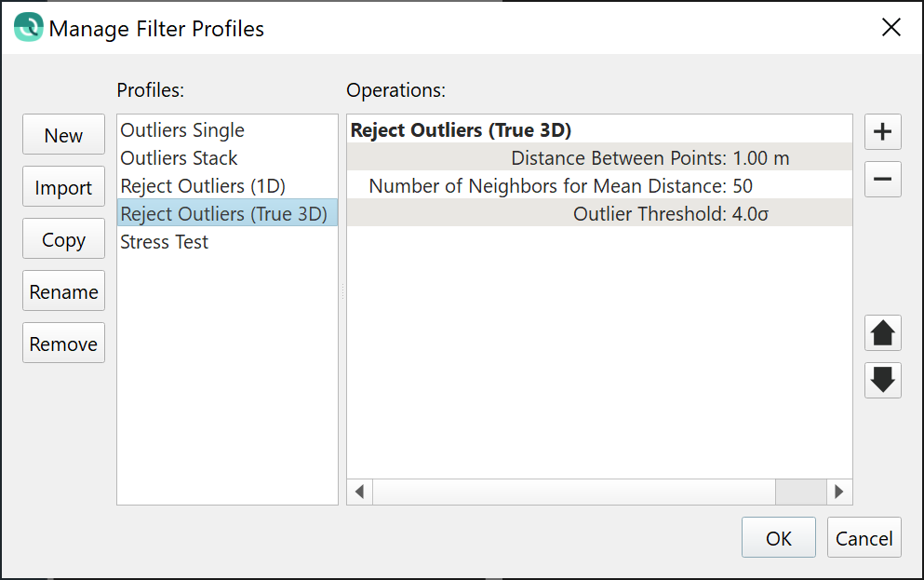Click the Import button
Viewport: 924px width, 580px height.
[x=63, y=188]
